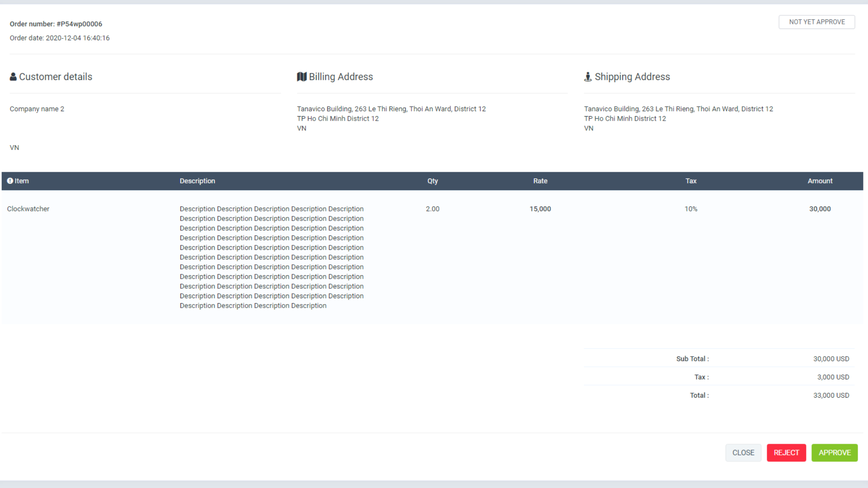This screenshot has height=488, width=868.
Task: Click the Description column header
Action: 197,181
